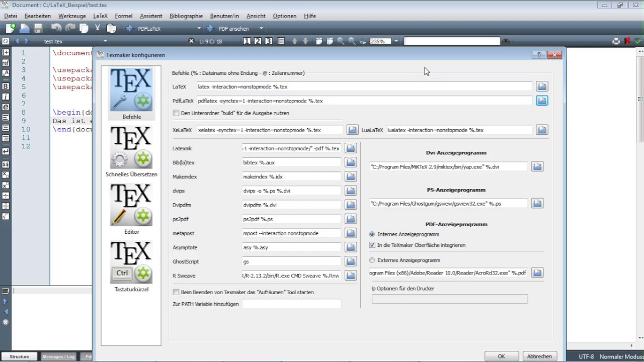Image resolution: width=644 pixels, height=362 pixels.
Task: Click the structure view number 2 icon
Action: click(258, 41)
